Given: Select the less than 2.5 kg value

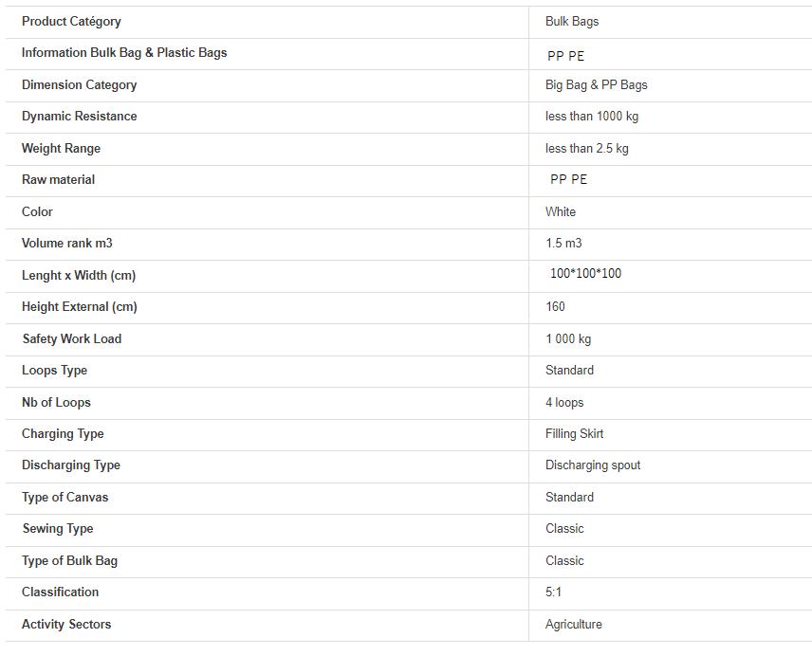Looking at the screenshot, I should point(587,149).
